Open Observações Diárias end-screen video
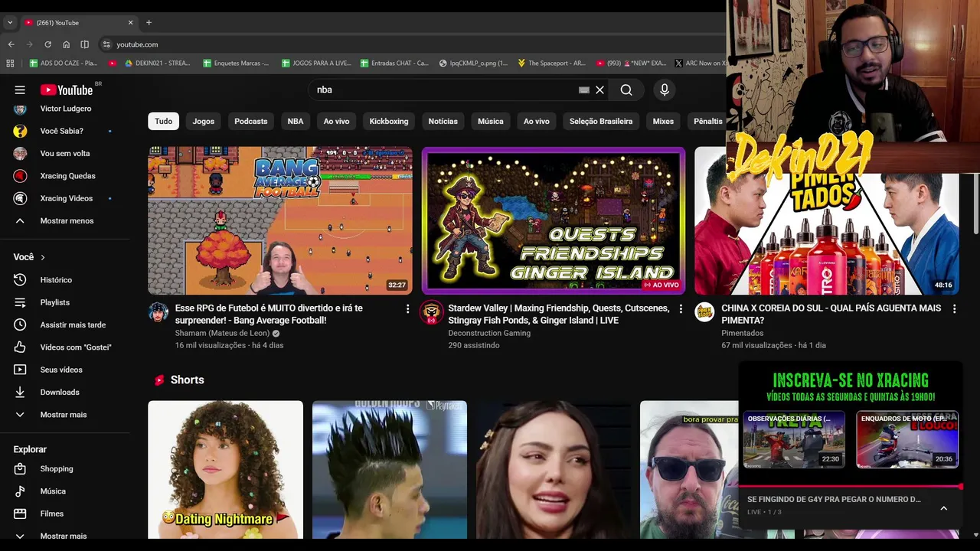This screenshot has width=980, height=551. [794, 439]
